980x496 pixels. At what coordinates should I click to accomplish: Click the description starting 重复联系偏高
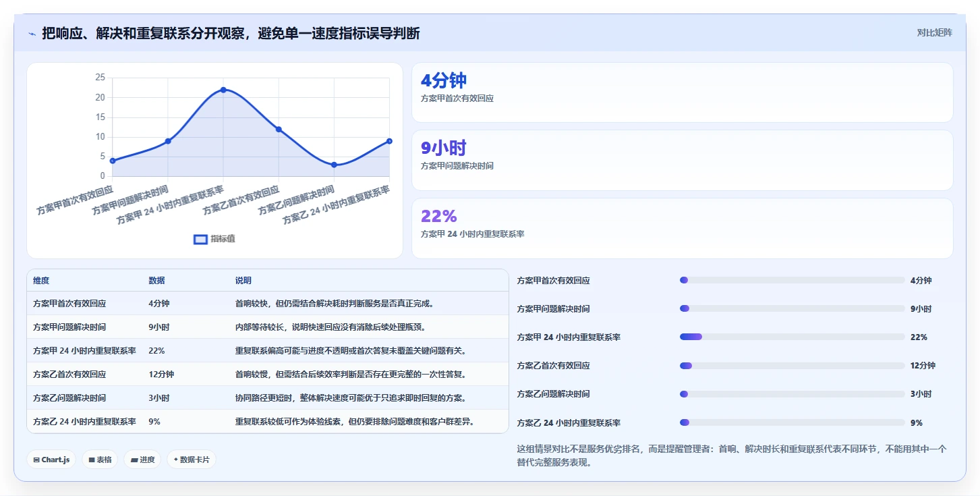click(x=351, y=351)
